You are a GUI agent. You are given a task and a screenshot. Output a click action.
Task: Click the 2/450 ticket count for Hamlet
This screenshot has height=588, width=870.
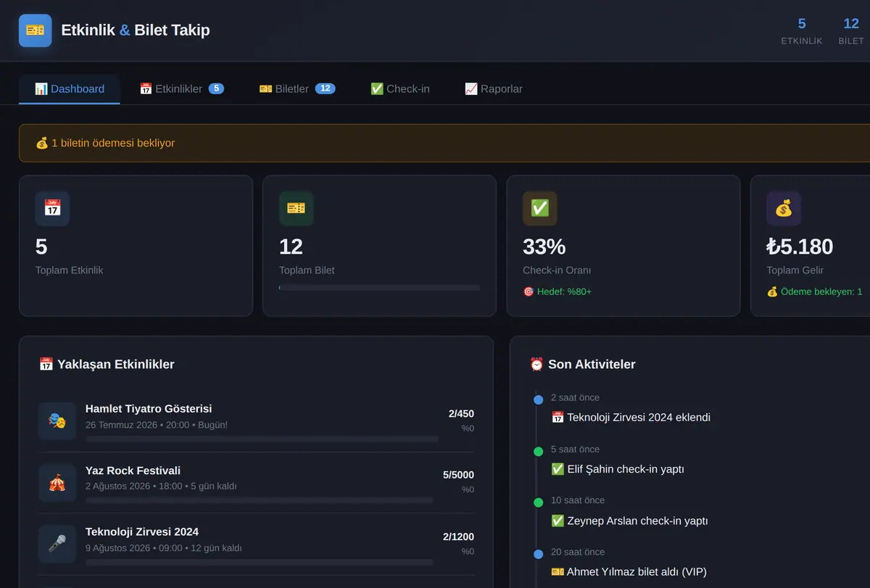(461, 414)
